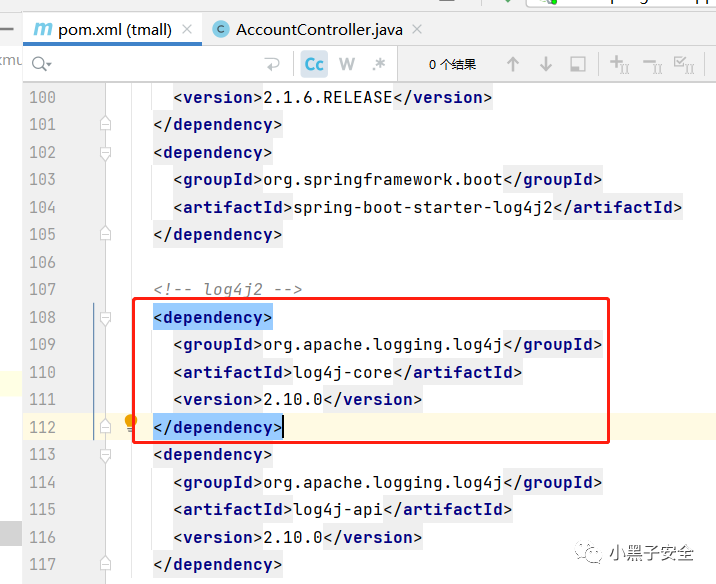Click line number 112 in gutter
The height and width of the screenshot is (584, 716).
42,427
